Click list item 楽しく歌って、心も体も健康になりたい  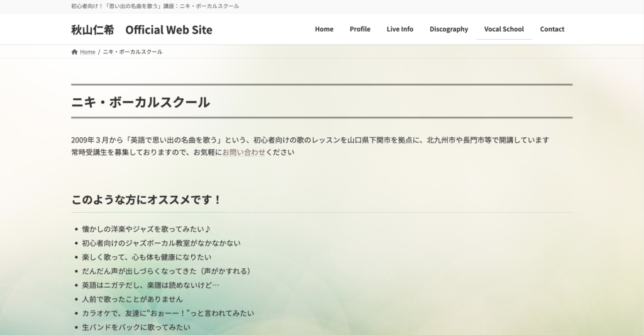tap(146, 257)
